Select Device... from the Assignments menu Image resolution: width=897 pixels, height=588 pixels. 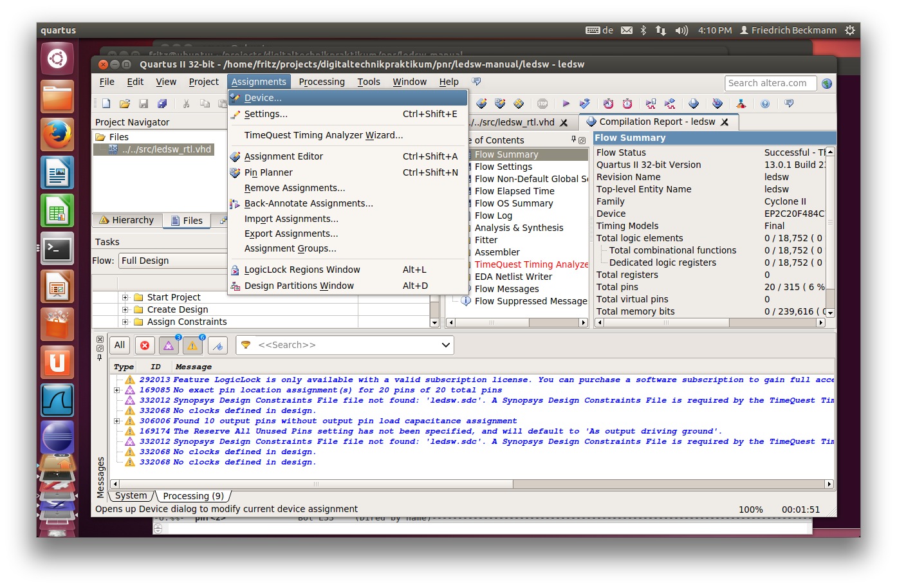pyautogui.click(x=263, y=98)
